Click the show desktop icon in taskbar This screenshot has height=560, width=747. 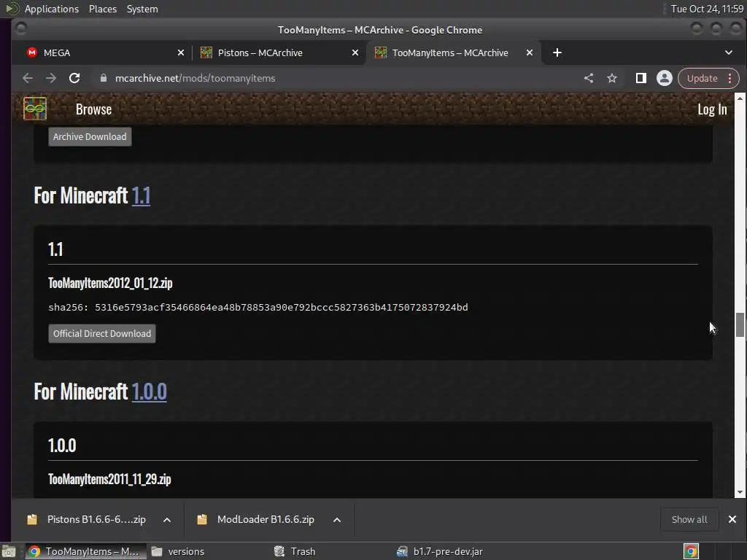[x=9, y=551]
